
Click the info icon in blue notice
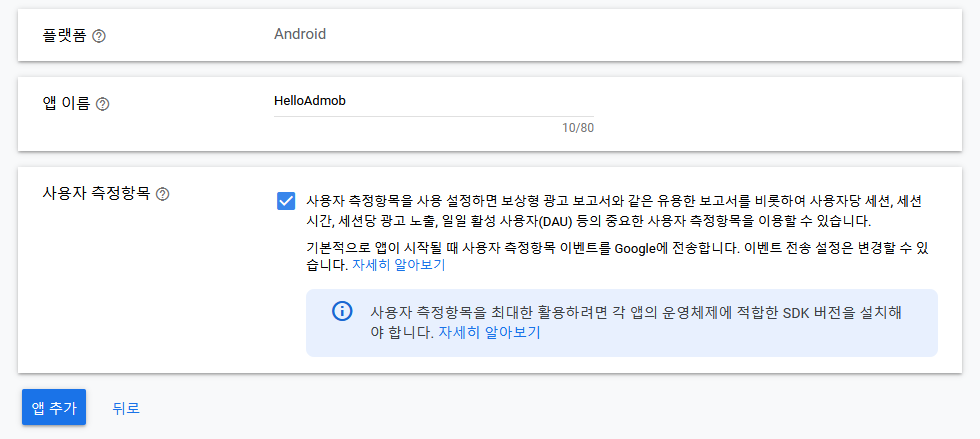click(342, 311)
